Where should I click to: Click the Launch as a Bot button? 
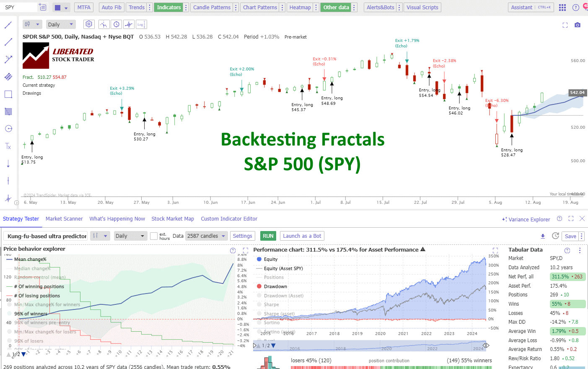[x=302, y=236]
